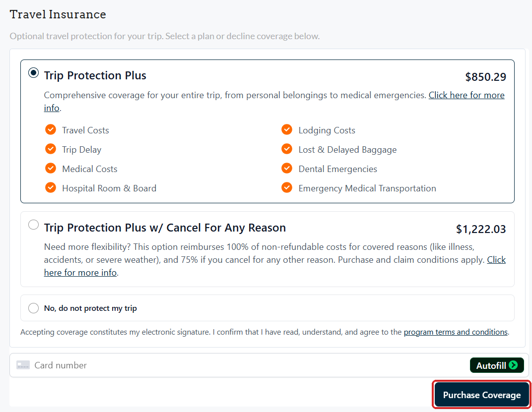Click the Hospital Room & Board checkmark icon
The image size is (532, 412).
coord(51,187)
